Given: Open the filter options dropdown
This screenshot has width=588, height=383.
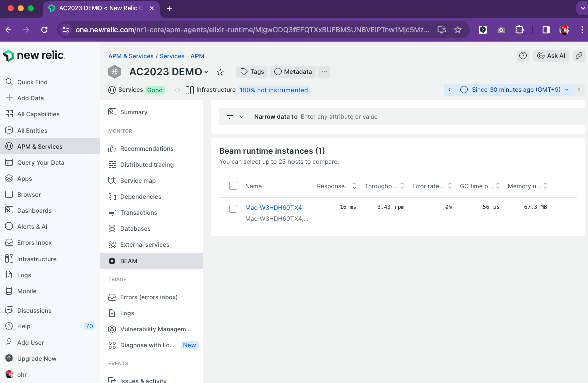Looking at the screenshot, I should click(x=235, y=117).
